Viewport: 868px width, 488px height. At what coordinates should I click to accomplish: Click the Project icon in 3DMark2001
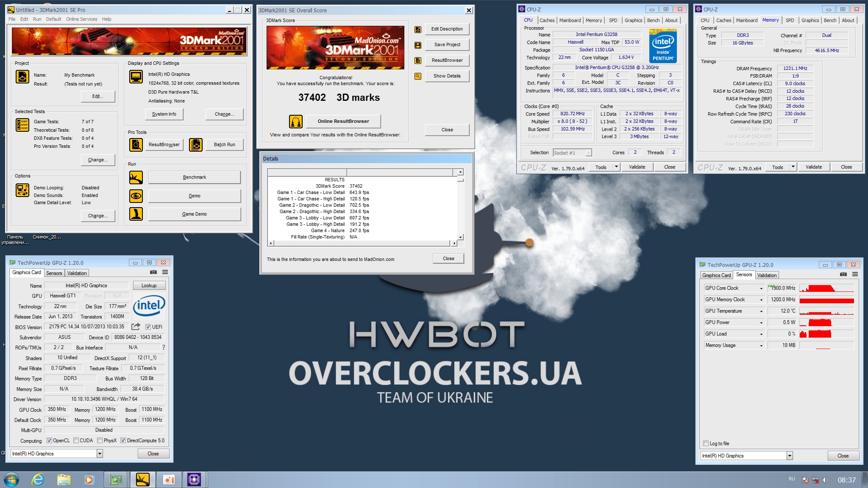click(22, 77)
